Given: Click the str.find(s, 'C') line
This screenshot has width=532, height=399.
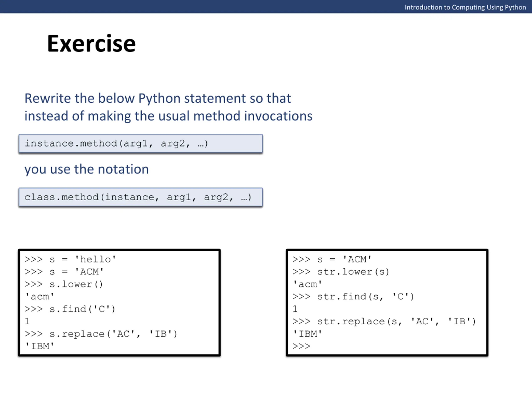Looking at the screenshot, I should [x=353, y=297].
